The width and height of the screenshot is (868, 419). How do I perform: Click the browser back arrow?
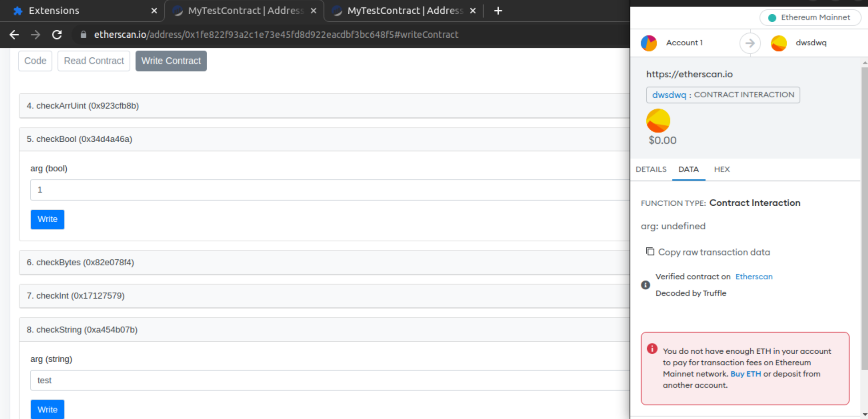tap(14, 35)
